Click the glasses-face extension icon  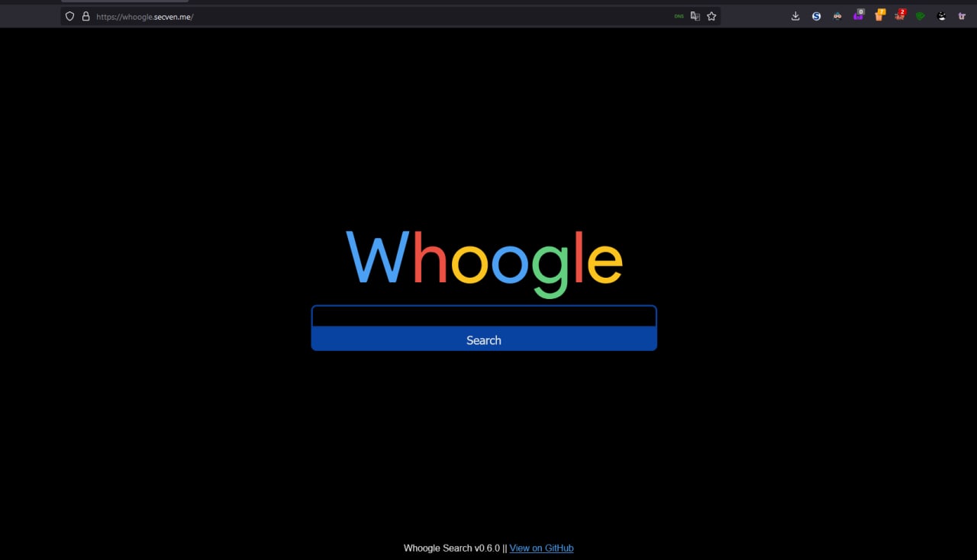point(837,16)
